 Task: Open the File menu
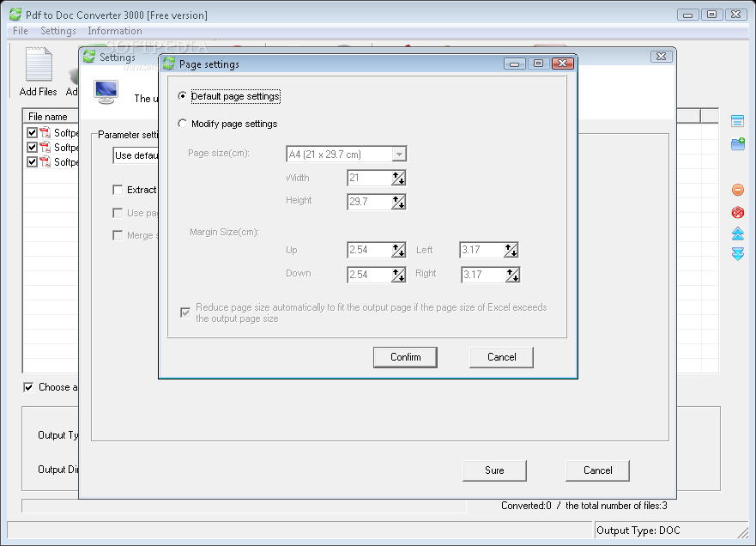click(21, 31)
